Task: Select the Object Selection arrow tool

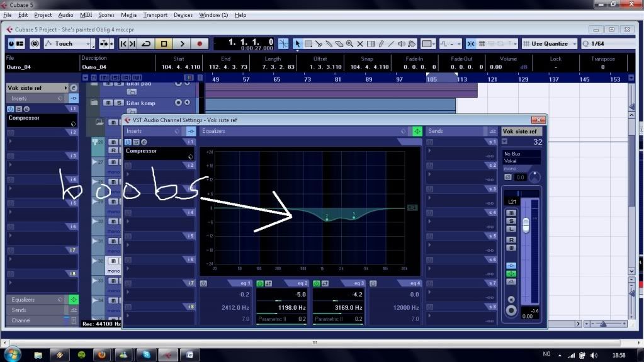Action: [x=298, y=43]
